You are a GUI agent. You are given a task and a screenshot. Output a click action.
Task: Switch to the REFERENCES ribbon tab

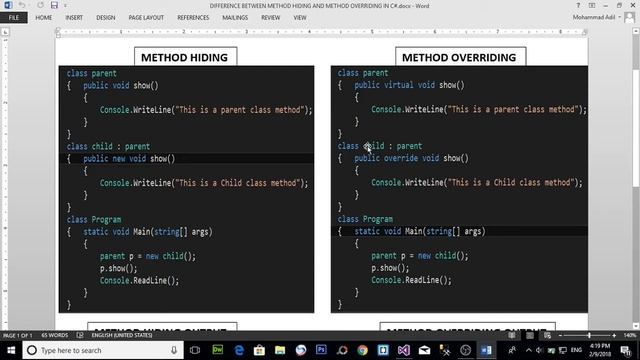193,18
